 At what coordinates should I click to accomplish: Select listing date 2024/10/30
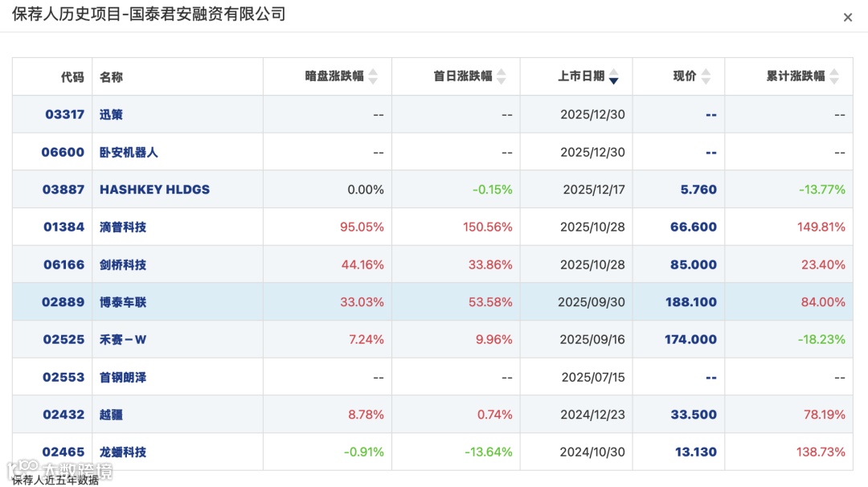point(592,452)
